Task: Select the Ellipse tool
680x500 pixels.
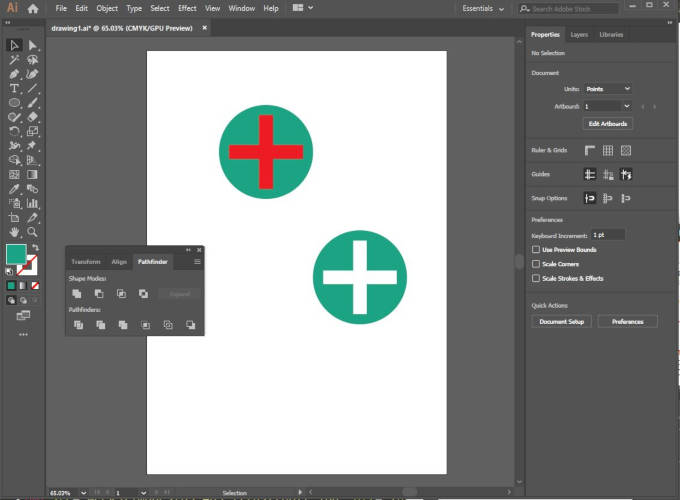Action: coord(14,103)
